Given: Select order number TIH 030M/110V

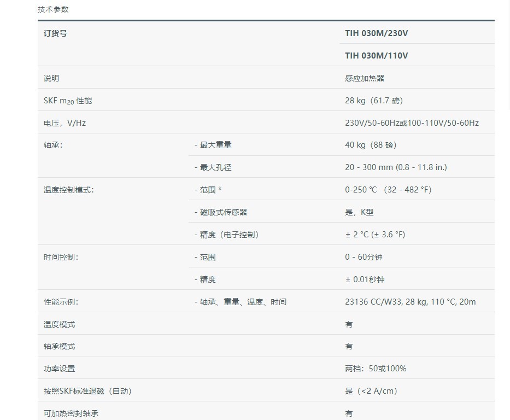Looking at the screenshot, I should (x=376, y=56).
